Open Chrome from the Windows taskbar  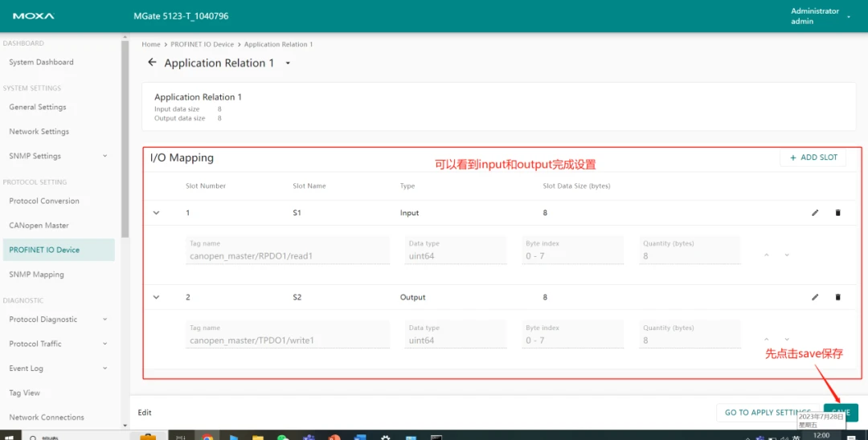click(207, 435)
